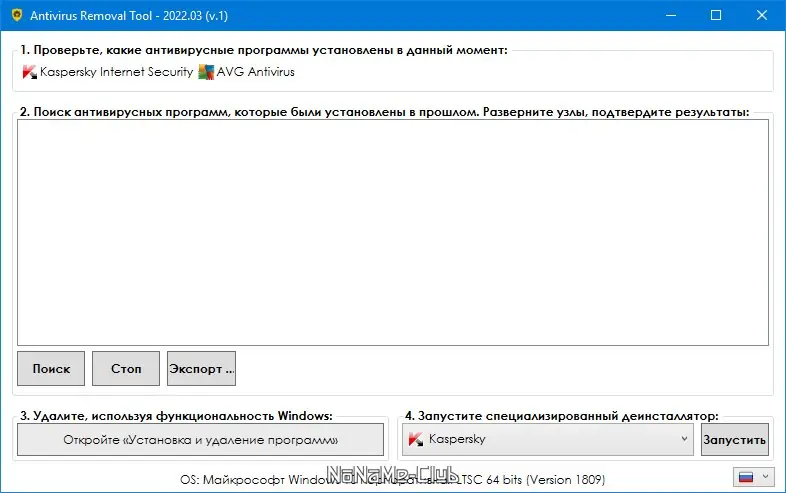Run the uninstaller with Запустить button
The height and width of the screenshot is (493, 786).
[734, 440]
